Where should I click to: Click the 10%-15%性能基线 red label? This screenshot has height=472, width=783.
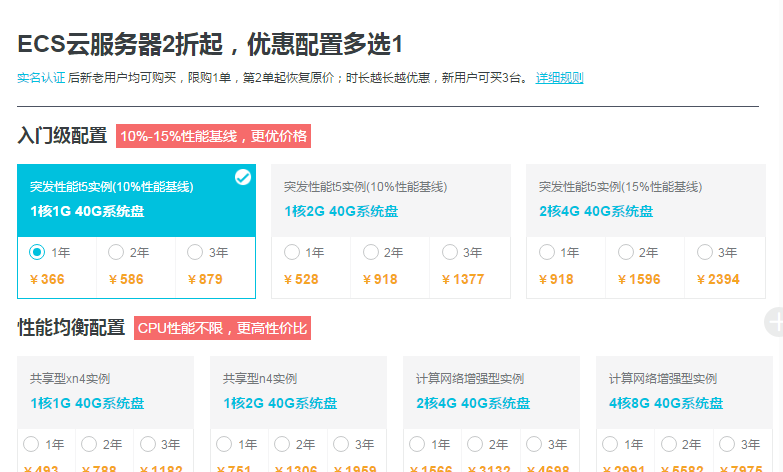[213, 136]
